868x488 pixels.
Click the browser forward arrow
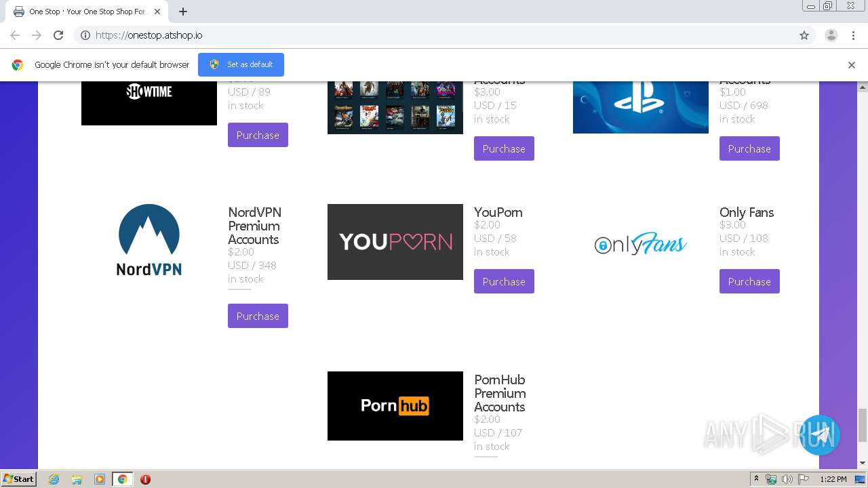pos(37,35)
